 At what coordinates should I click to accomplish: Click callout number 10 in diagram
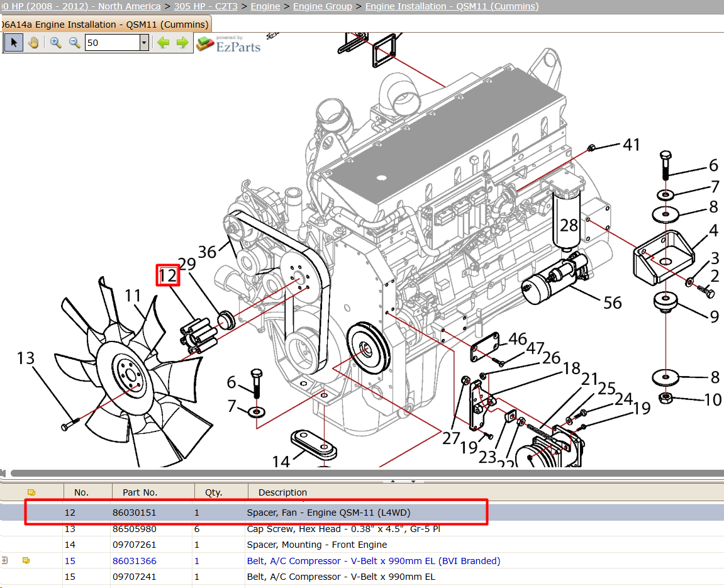pos(713,400)
